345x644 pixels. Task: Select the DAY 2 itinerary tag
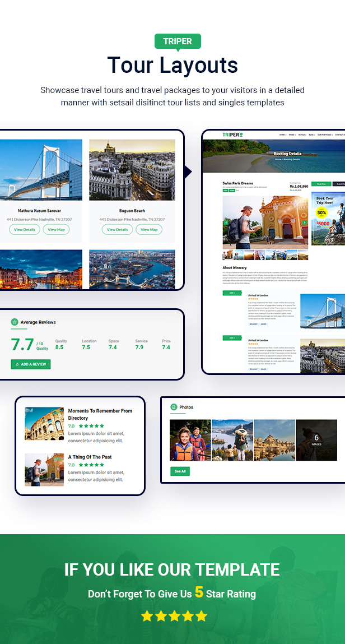[232, 337]
